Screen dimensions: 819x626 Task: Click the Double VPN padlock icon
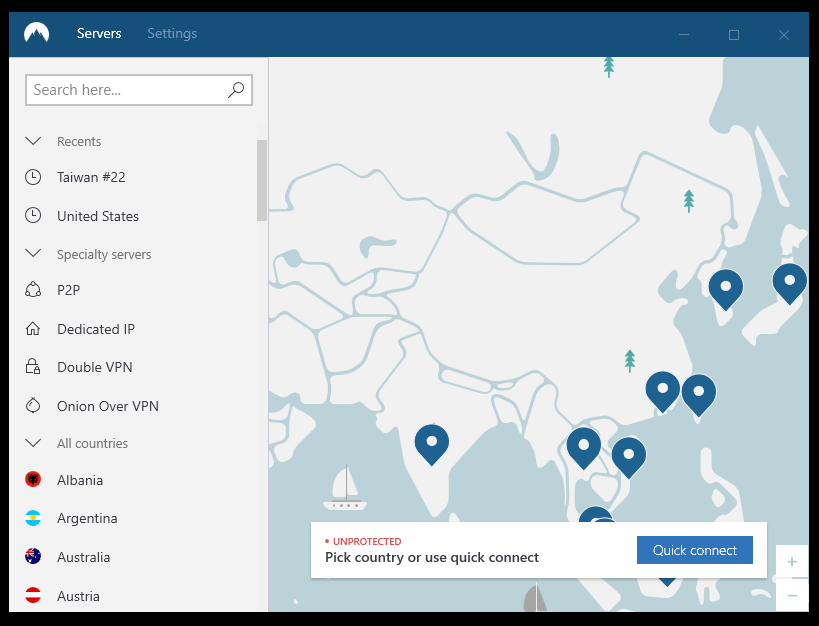33,366
